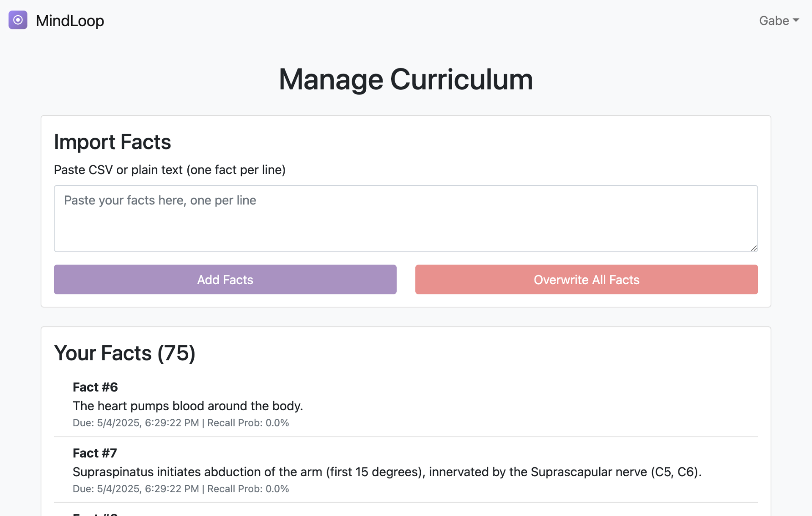The image size is (812, 516).
Task: Click the heart pumps blood fact text
Action: 188,406
